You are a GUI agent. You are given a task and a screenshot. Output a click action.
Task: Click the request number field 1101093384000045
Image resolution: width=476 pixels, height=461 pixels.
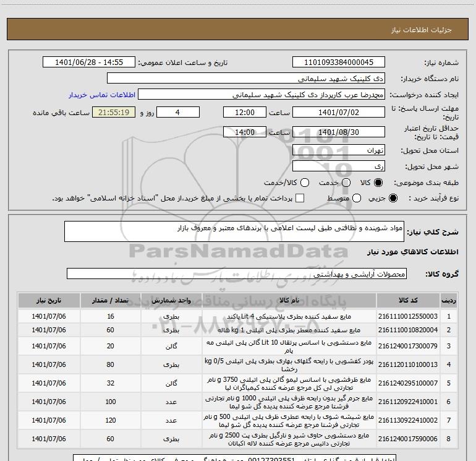pyautogui.click(x=339, y=62)
